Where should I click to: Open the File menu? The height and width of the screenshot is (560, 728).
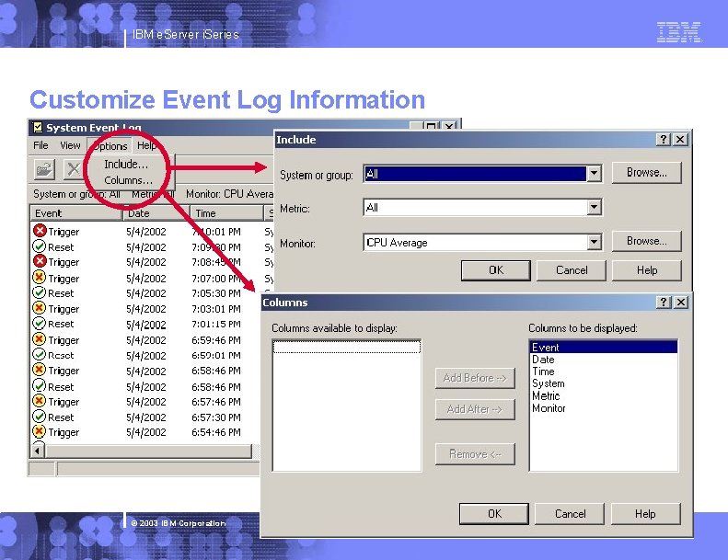[x=40, y=145]
